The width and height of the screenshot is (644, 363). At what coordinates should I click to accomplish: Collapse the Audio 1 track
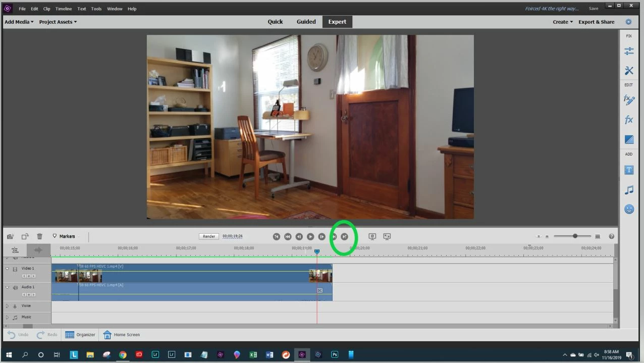click(x=7, y=287)
